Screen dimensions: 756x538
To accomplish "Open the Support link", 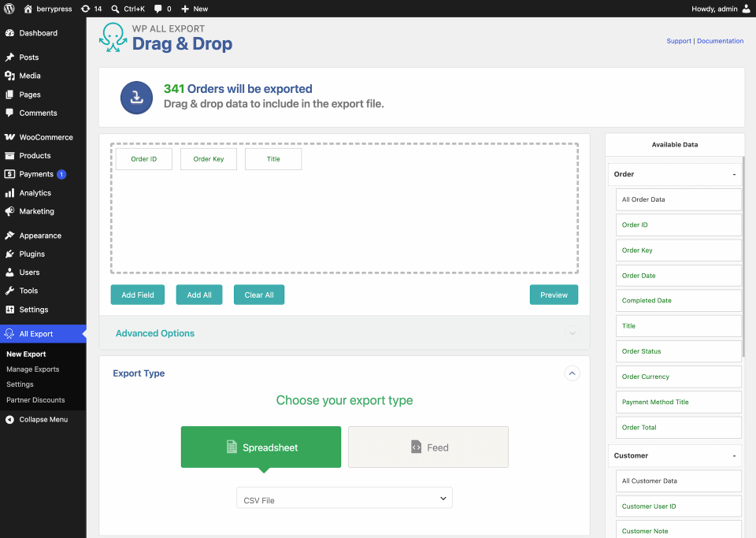I will click(x=678, y=41).
